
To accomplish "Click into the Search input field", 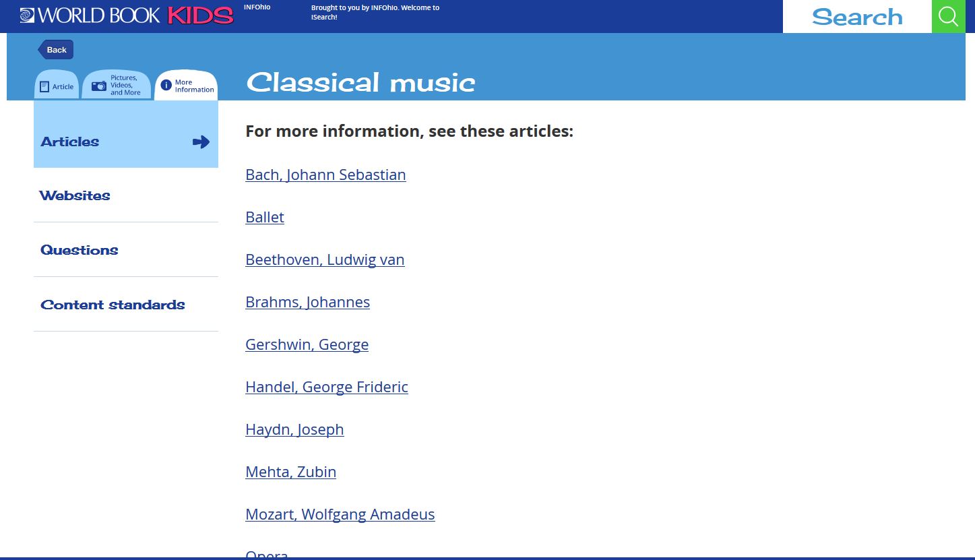I will [x=857, y=16].
